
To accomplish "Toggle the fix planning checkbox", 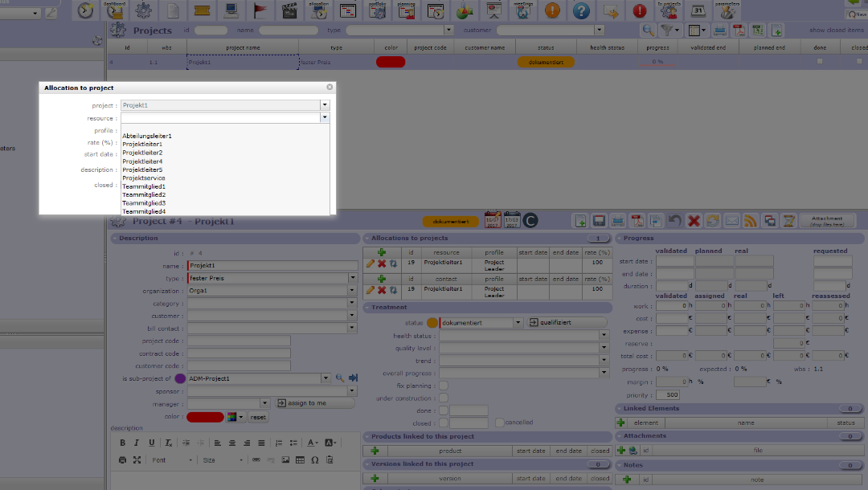I will point(444,386).
